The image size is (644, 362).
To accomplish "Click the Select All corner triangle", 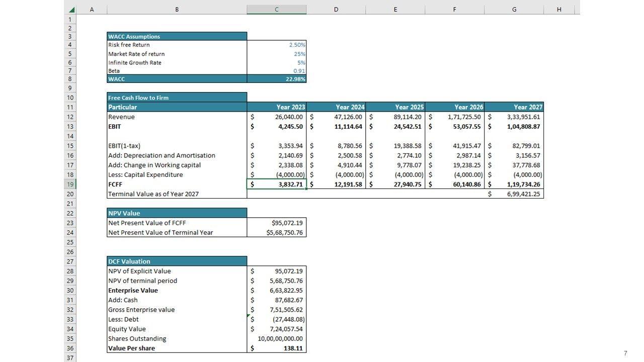I will 71,10.
